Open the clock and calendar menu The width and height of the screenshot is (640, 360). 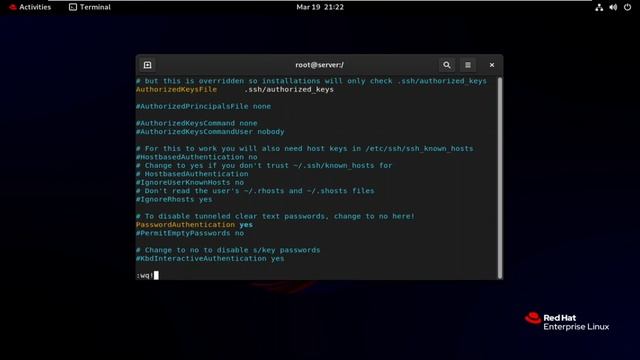tap(320, 7)
